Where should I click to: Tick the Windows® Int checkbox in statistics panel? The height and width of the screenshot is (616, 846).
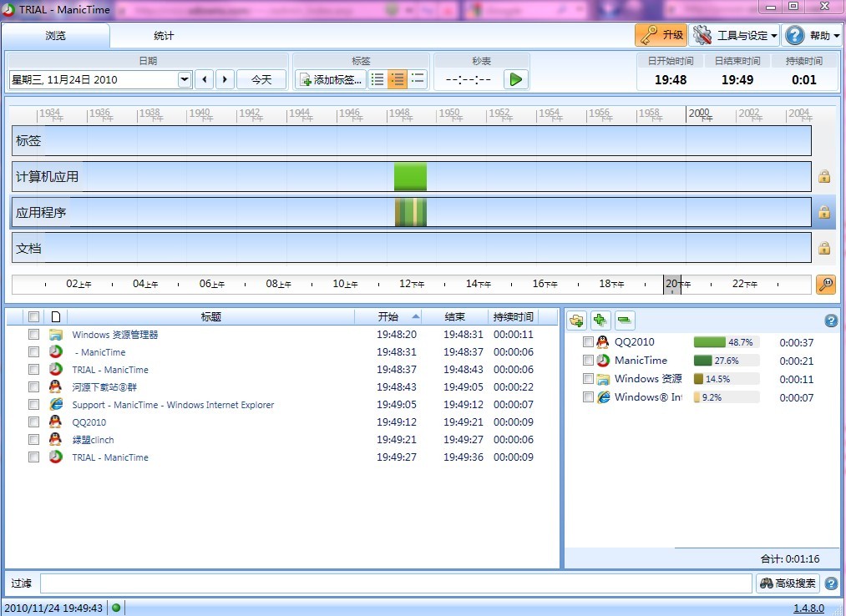click(588, 397)
